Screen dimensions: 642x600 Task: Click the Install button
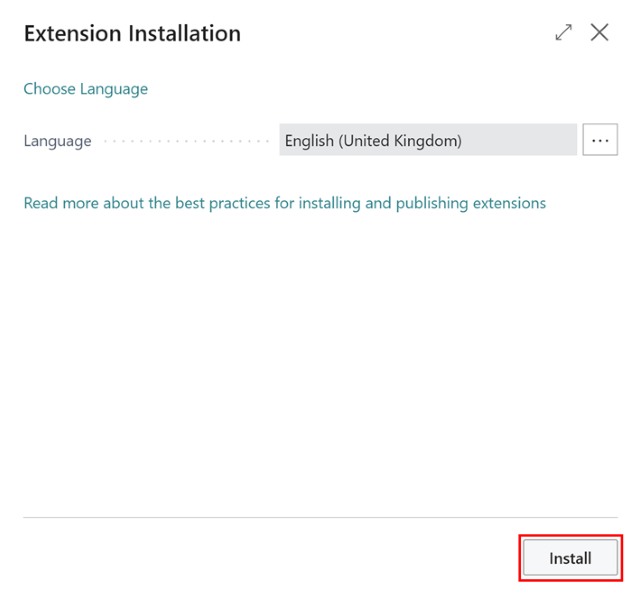coord(570,558)
